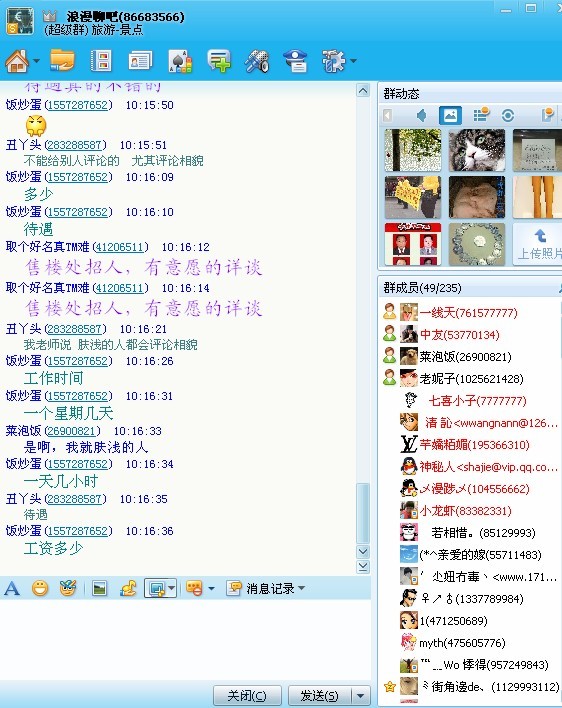Open group settings gear icon
Viewport: 562px width, 708px height.
click(x=334, y=61)
